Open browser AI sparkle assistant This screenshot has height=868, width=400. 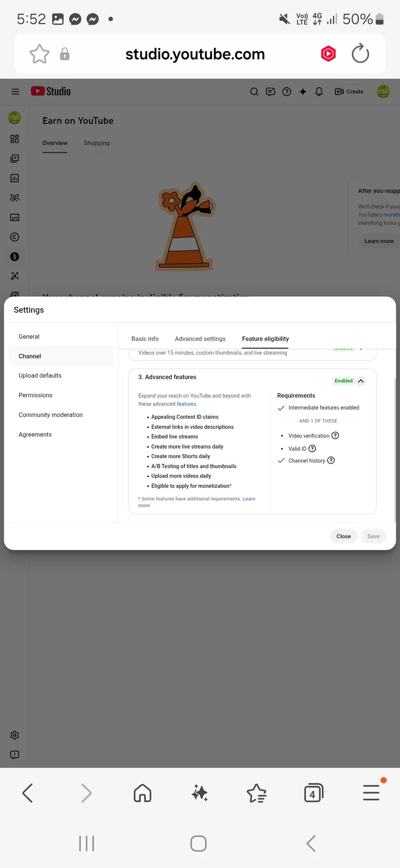[x=200, y=793]
